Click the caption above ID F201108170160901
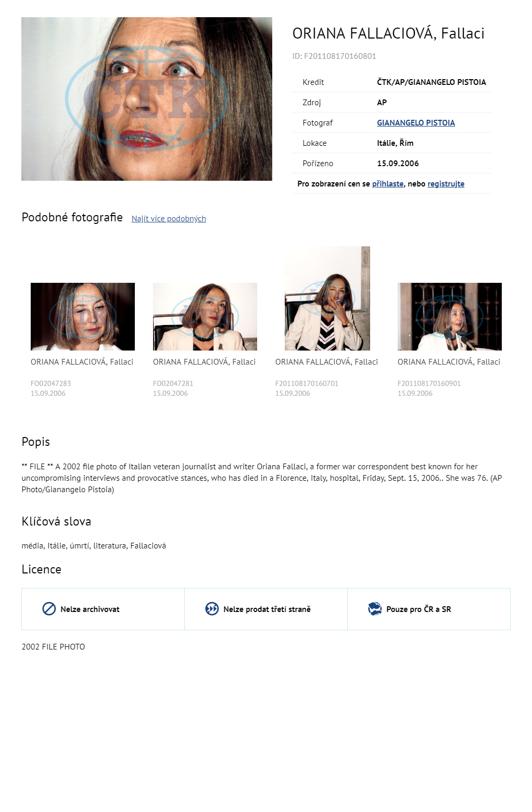532x812 pixels. [449, 362]
